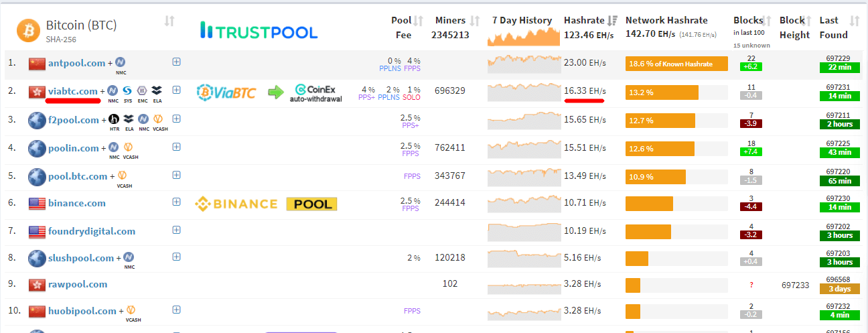The width and height of the screenshot is (868, 333).
Task: Open the f2pool.com link
Action: click(74, 120)
